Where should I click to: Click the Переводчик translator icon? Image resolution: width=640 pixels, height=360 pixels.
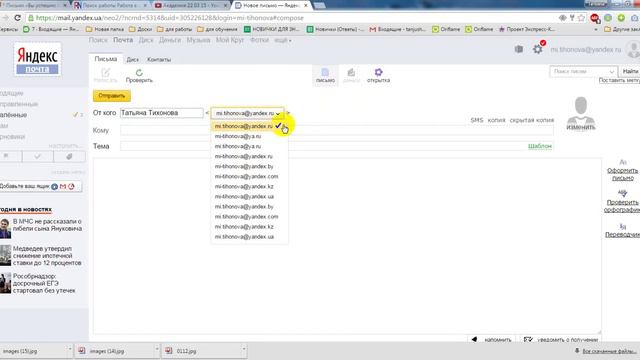point(622,226)
